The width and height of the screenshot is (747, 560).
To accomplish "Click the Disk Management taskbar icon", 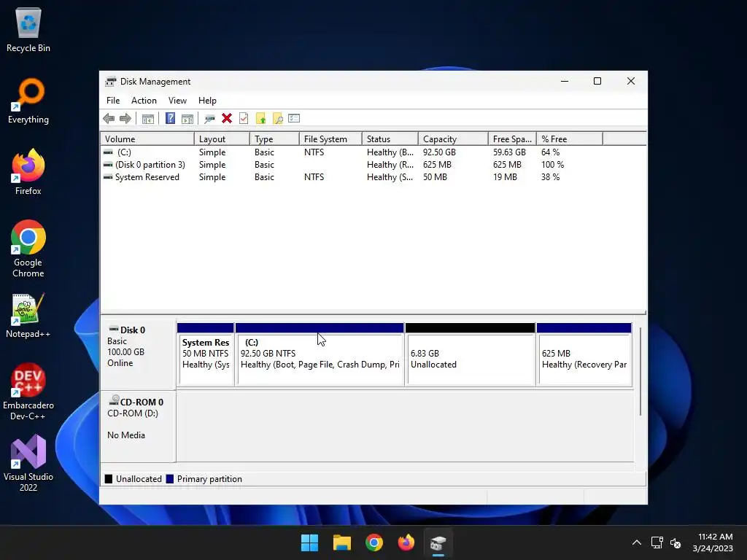I will 438,542.
